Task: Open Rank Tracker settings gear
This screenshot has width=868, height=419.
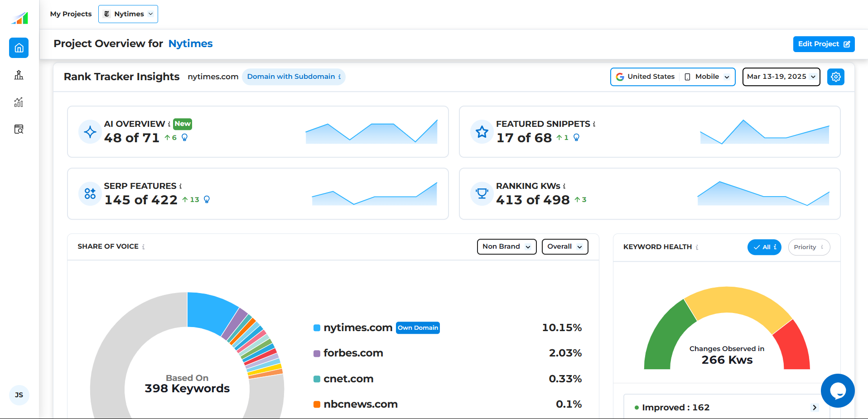Action: (x=836, y=77)
